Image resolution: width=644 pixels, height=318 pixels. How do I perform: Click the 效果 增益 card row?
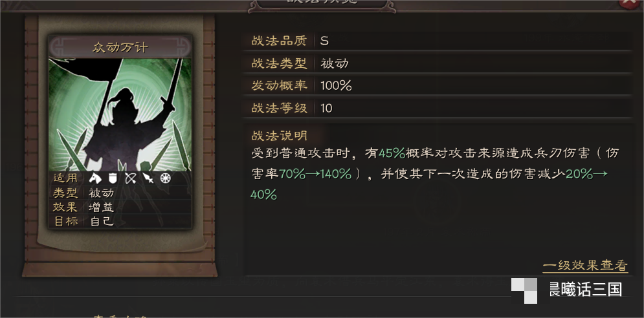tap(120, 207)
